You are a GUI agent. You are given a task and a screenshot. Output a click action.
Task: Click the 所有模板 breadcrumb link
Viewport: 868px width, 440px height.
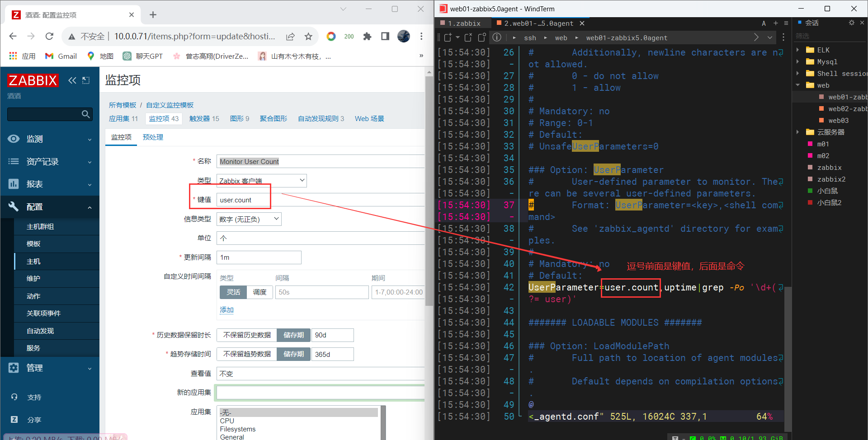[123, 105]
